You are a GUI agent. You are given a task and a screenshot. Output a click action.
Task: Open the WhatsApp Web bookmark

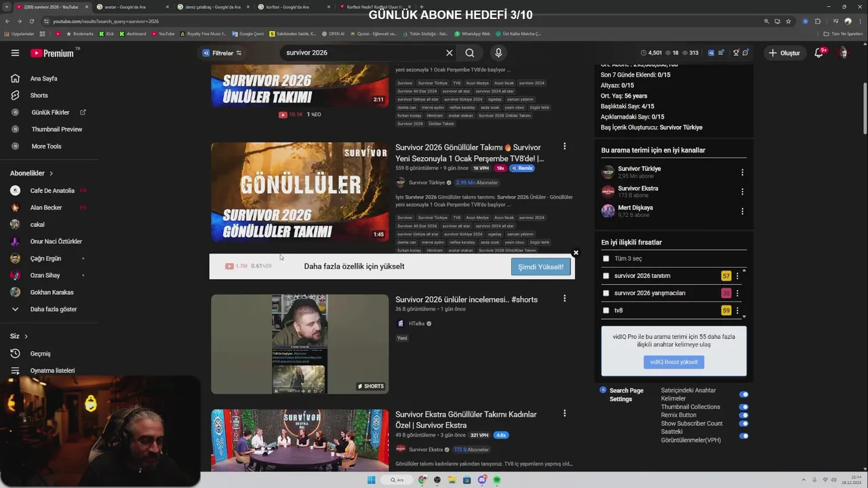472,33
